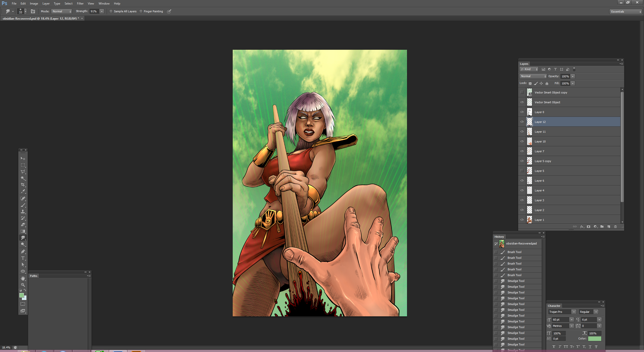Click the font size 60 pt field
This screenshot has width=644, height=352.
tap(560, 320)
